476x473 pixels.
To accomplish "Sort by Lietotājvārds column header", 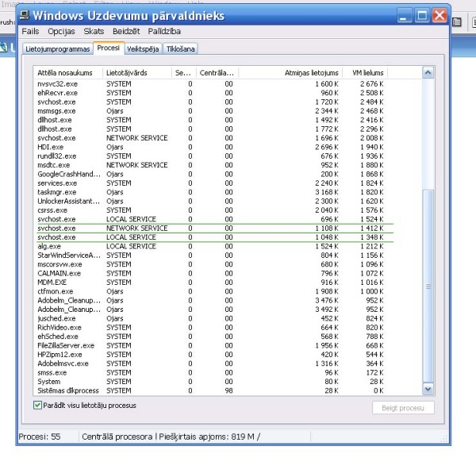I will tap(137, 73).
